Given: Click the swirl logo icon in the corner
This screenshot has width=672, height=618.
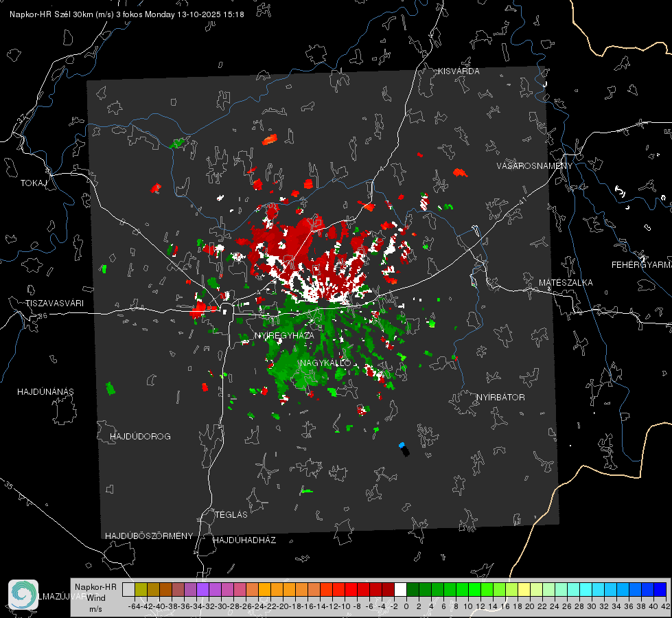Looking at the screenshot, I should (x=23, y=595).
